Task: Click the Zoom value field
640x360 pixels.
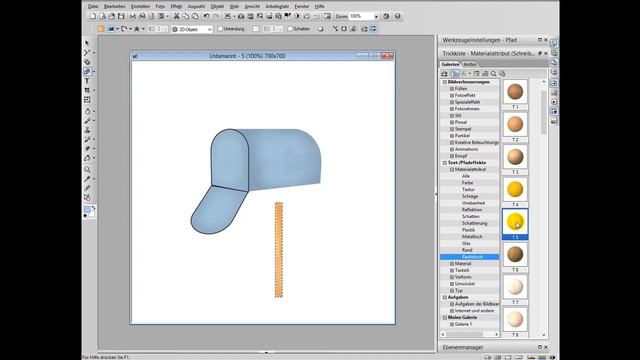Action: click(361, 16)
